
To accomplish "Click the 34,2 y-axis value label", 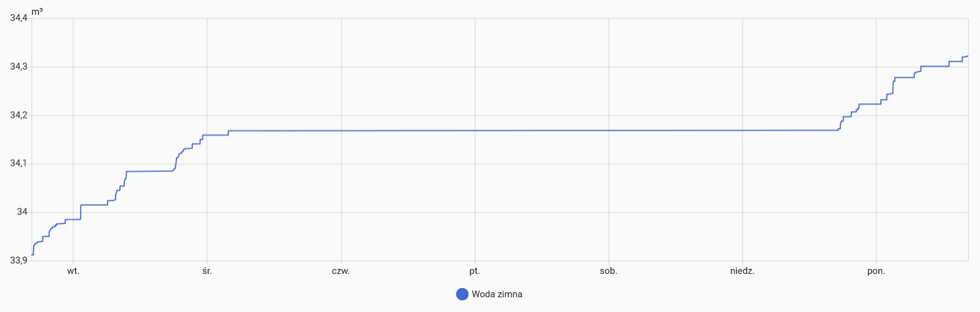I will (18, 115).
